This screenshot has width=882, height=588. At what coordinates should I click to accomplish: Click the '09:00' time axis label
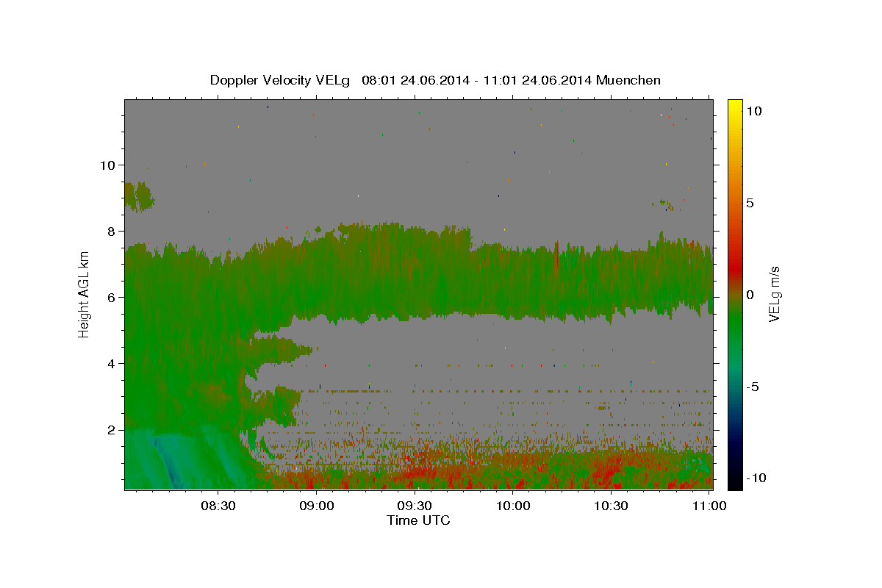[x=318, y=506]
